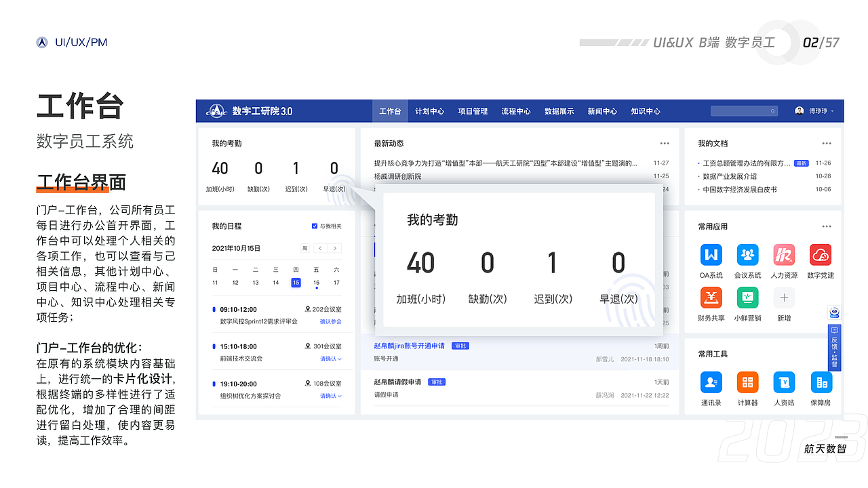Open the 人力资源 HR application
Viewport: 868px width, 488px height.
(x=784, y=253)
